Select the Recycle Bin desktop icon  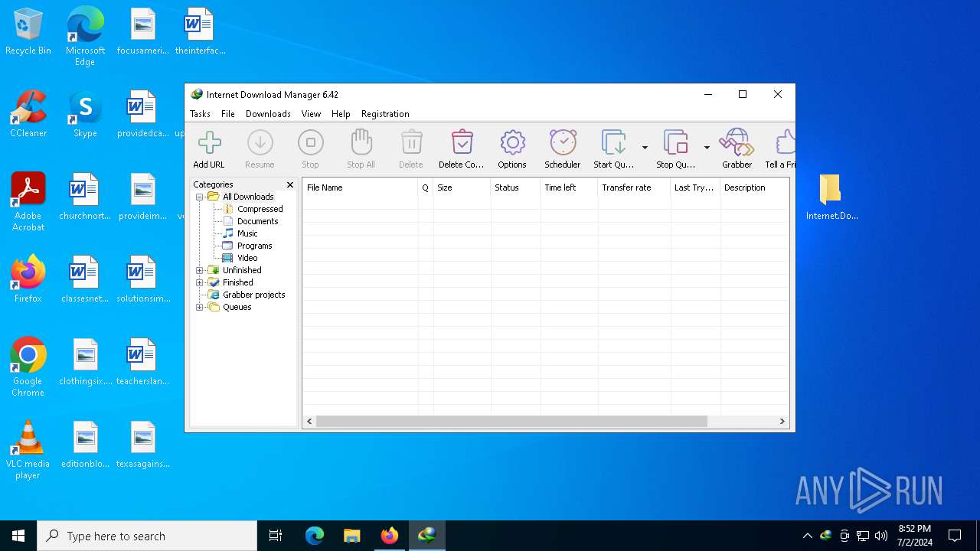coord(28,32)
